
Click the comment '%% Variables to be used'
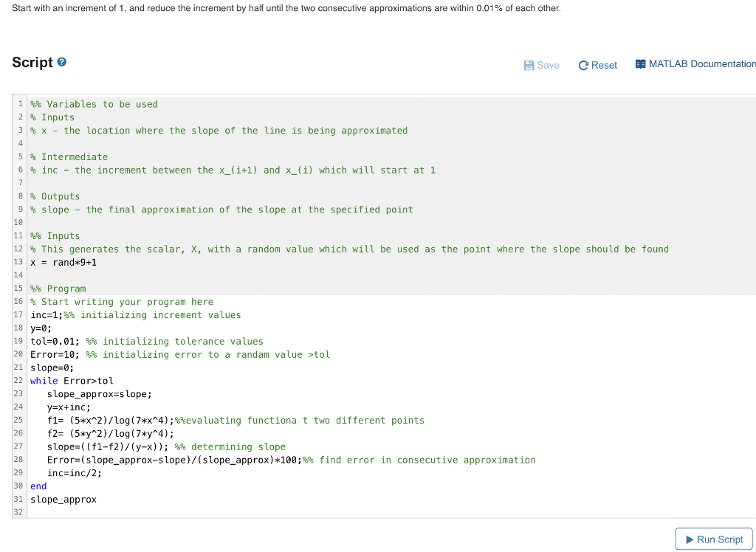click(x=94, y=104)
